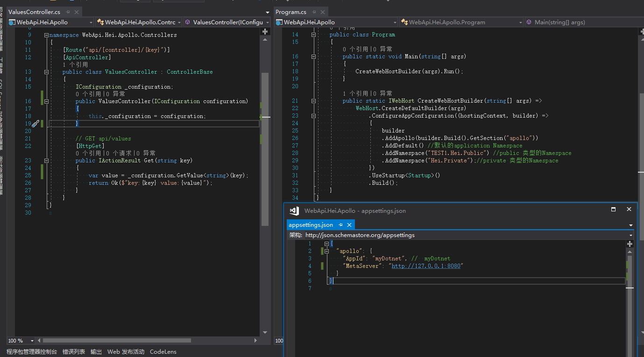Click Visual Studio logo in floating window
Image resolution: width=644 pixels, height=357 pixels.
[x=294, y=210]
